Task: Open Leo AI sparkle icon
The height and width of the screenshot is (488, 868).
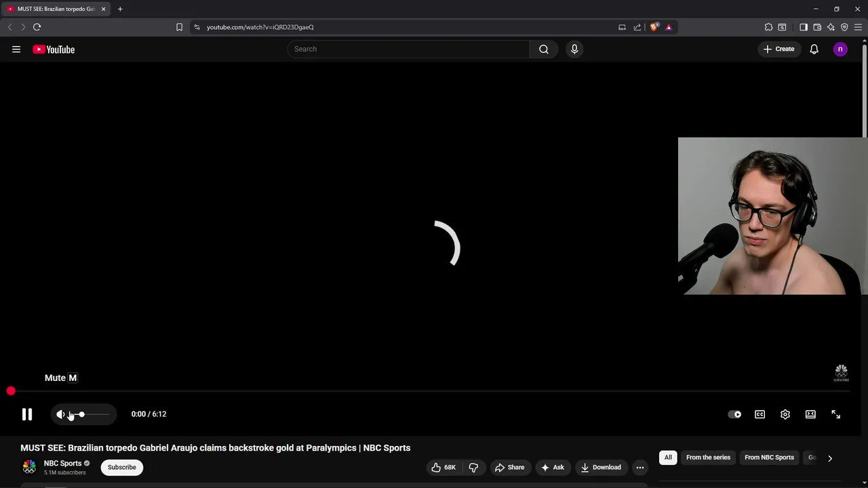Action: (x=831, y=27)
